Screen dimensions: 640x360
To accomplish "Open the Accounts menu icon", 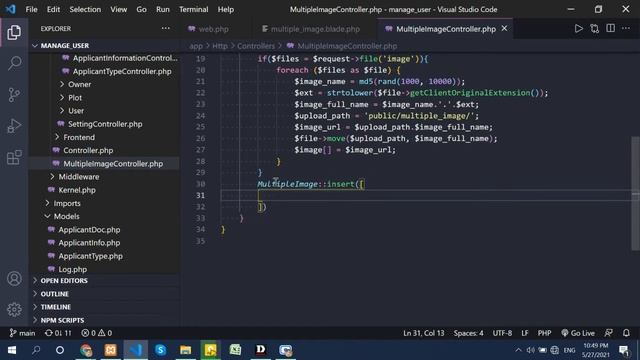I will pyautogui.click(x=14, y=278).
